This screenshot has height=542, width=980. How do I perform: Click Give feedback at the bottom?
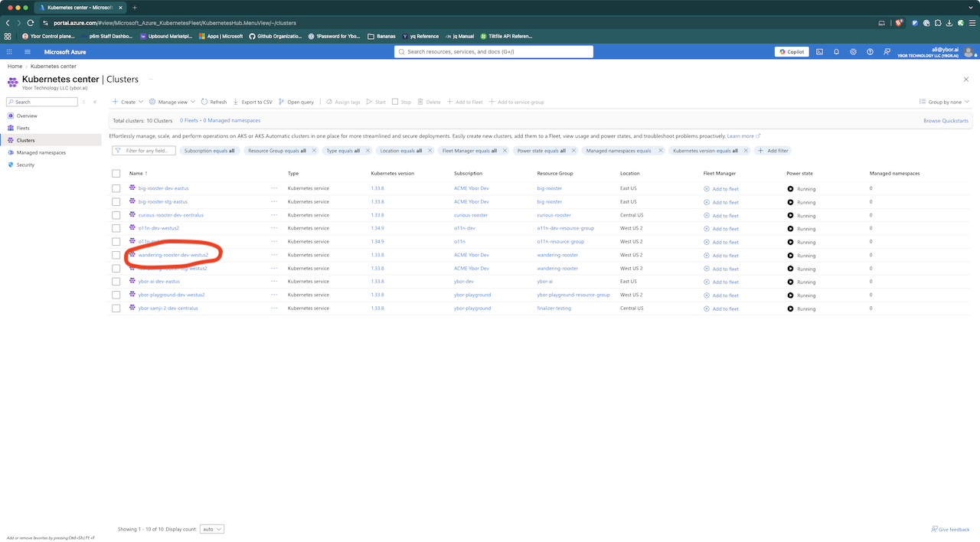point(950,530)
